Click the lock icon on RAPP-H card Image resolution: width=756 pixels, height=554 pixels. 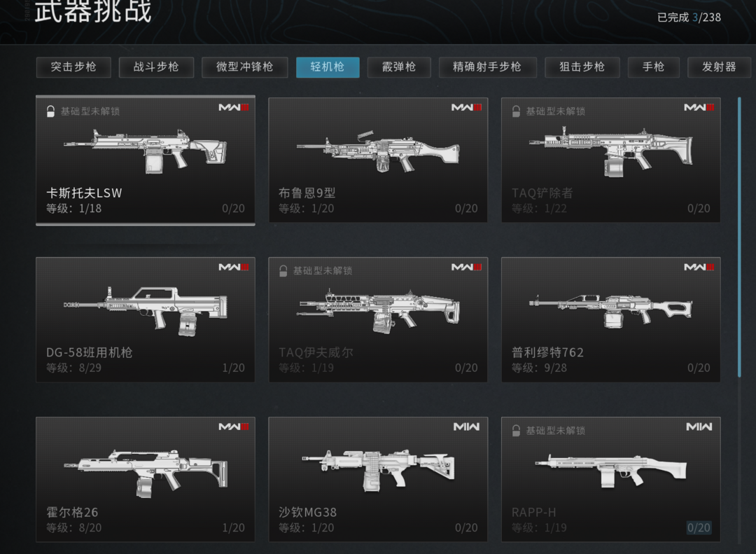point(516,431)
